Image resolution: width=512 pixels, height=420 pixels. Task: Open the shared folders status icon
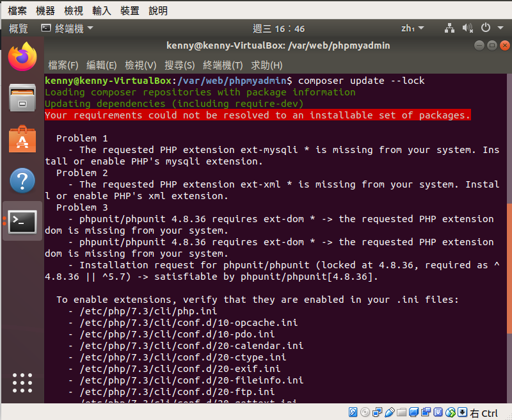[401, 412]
